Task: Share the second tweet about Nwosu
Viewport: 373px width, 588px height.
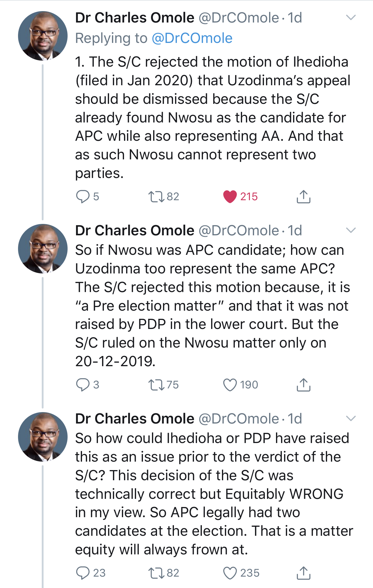Action: 303,385
